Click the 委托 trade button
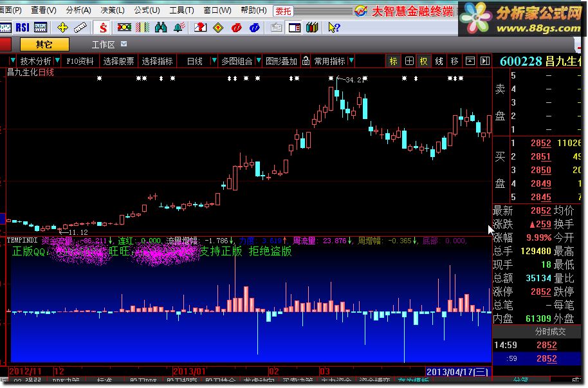This screenshot has height=388, width=588. 283,11
